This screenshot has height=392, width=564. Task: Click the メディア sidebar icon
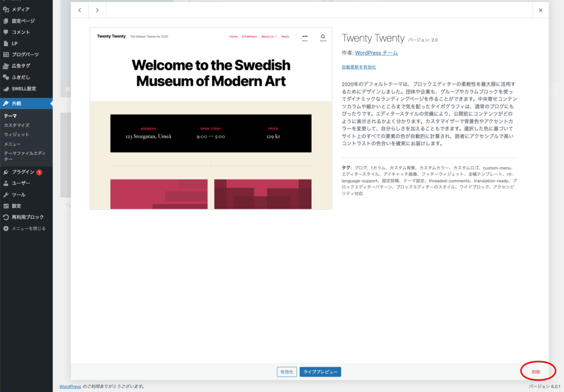(x=6, y=9)
